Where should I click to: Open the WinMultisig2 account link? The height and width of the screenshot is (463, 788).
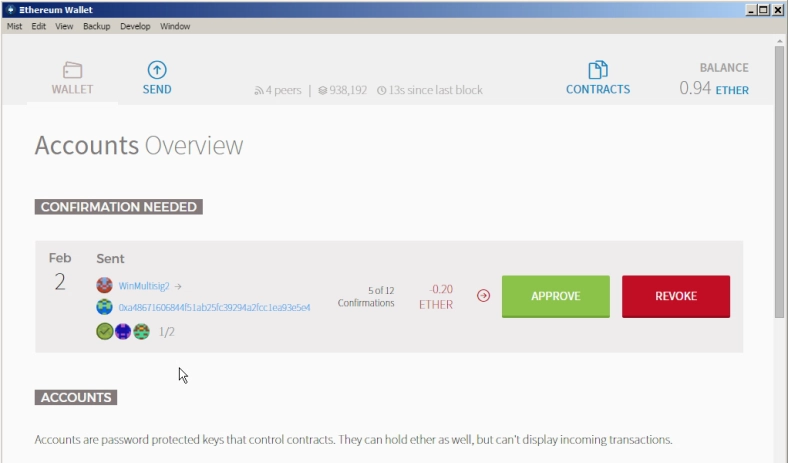tap(144, 286)
